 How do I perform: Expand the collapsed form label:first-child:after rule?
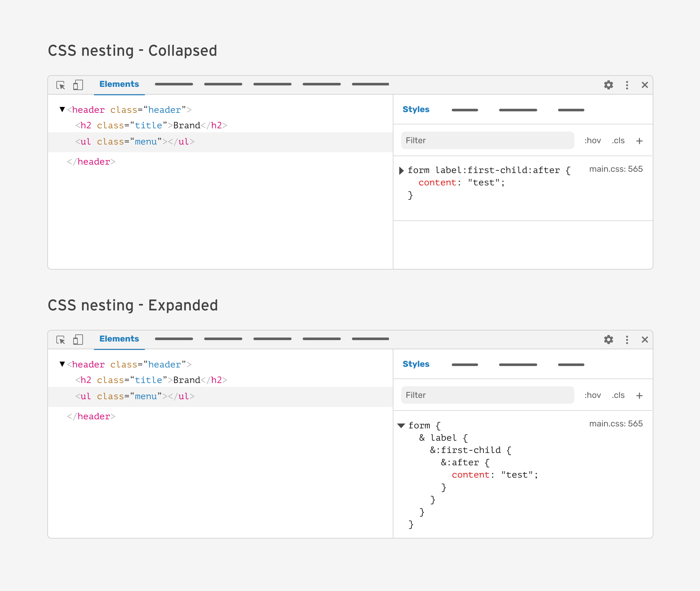[x=402, y=171]
